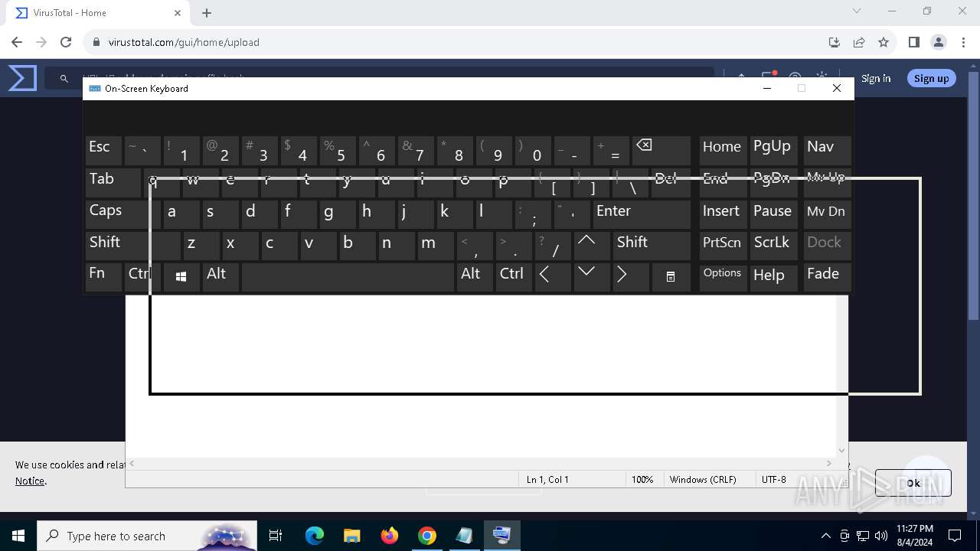Image resolution: width=980 pixels, height=551 pixels.
Task: Click the Mv Dn key
Action: (x=826, y=214)
